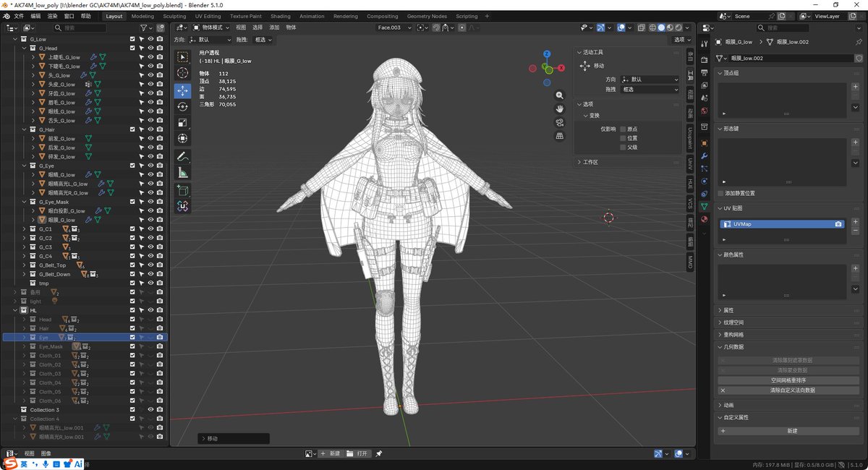
Task: Select the UVMap entry in UV 贴图 list
Action: 783,224
